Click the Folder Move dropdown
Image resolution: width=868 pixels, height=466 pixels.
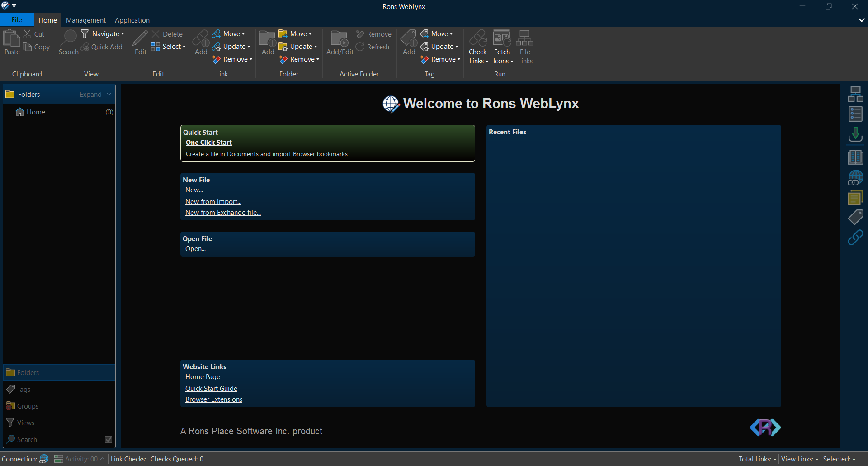tap(296, 34)
